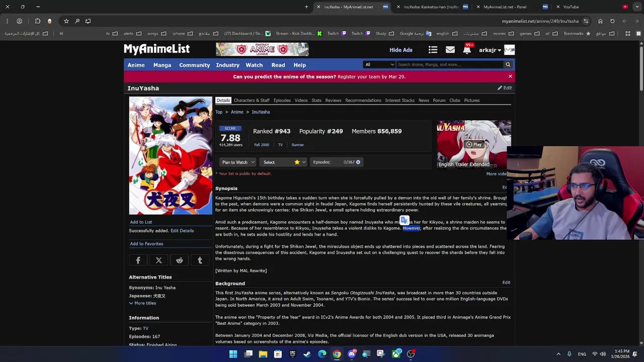Open the Plan to Watch status dropdown
The image size is (644, 362).
coord(238,162)
